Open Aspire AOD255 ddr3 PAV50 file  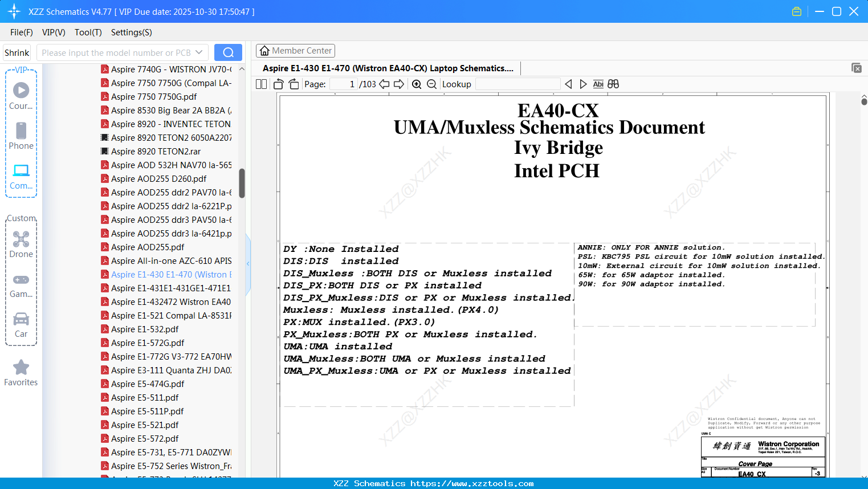tap(166, 220)
